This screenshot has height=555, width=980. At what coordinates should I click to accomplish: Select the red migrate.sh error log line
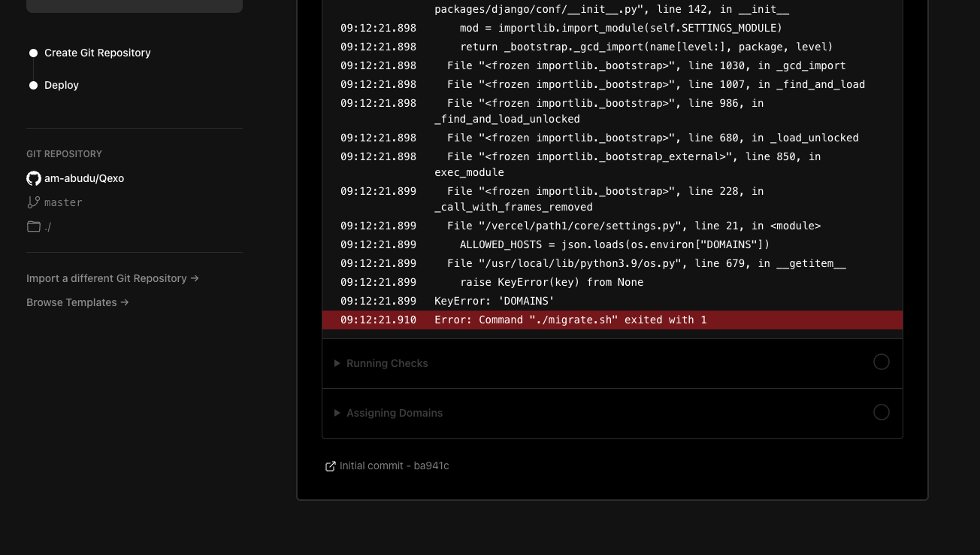tap(570, 320)
